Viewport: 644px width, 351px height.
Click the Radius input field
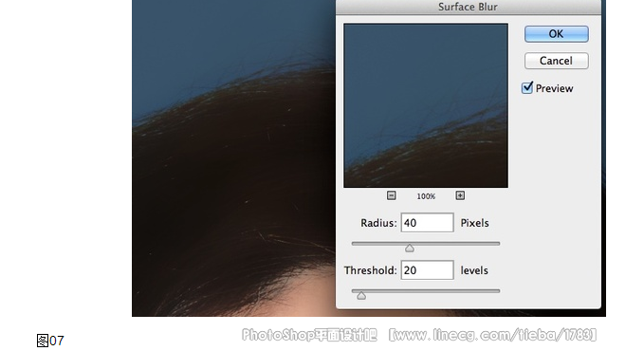pyautogui.click(x=427, y=223)
